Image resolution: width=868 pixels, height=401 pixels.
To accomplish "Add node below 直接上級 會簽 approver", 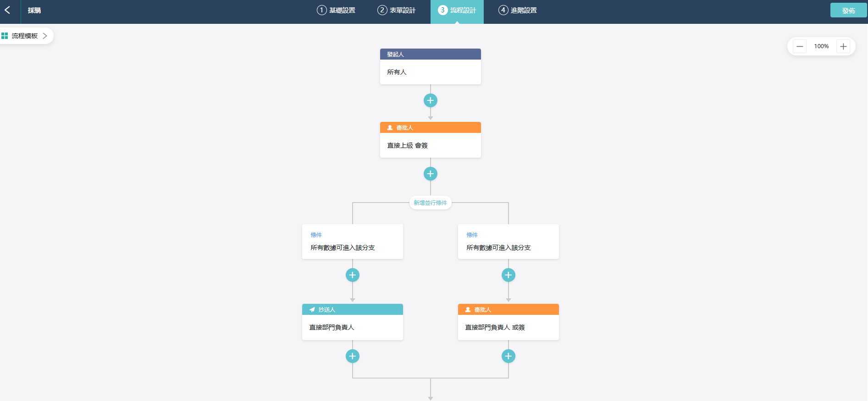I will 430,174.
